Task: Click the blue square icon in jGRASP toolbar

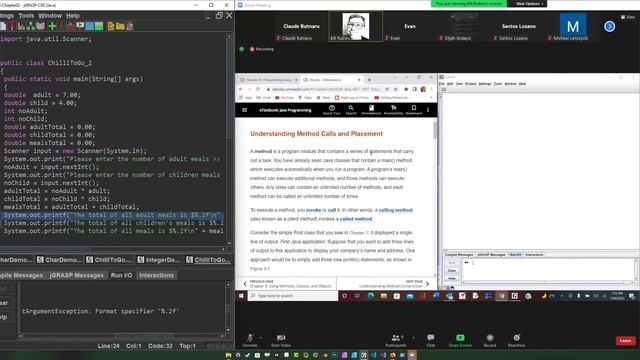Action: (x=89, y=26)
